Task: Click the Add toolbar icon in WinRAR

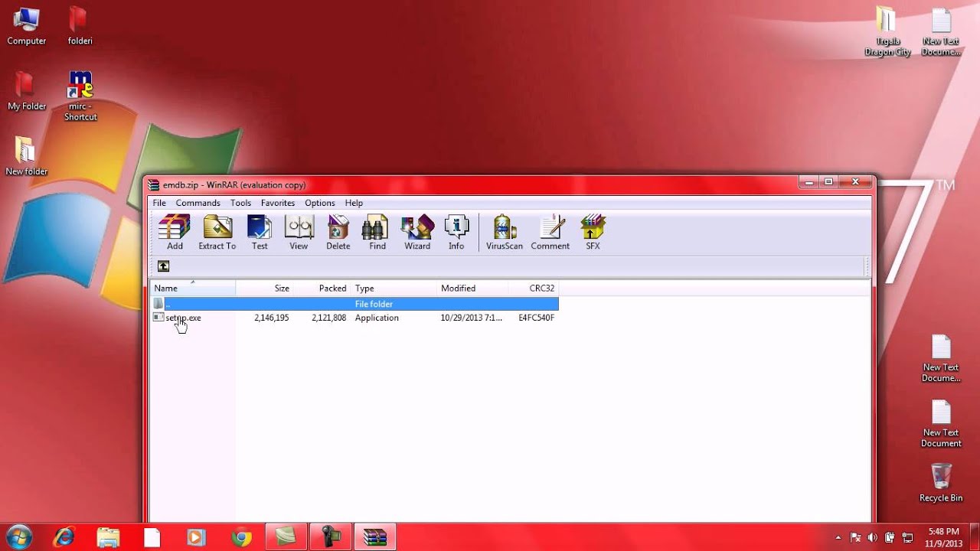Action: pos(175,233)
